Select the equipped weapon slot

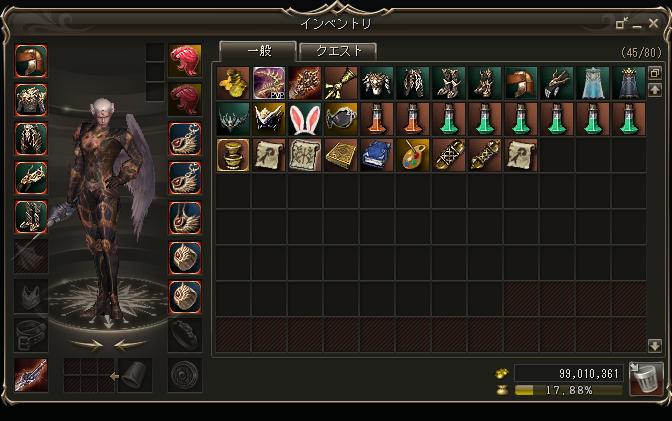(x=31, y=376)
